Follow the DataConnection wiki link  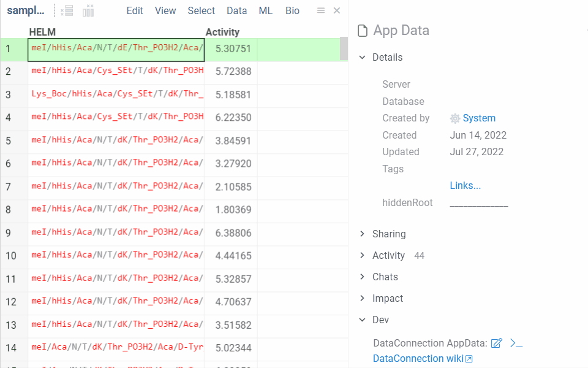coord(418,358)
